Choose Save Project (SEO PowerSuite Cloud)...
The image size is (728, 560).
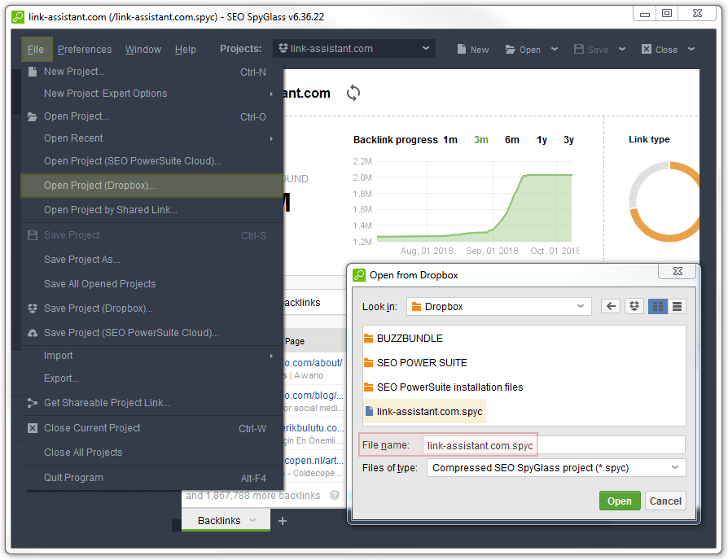tap(151, 333)
